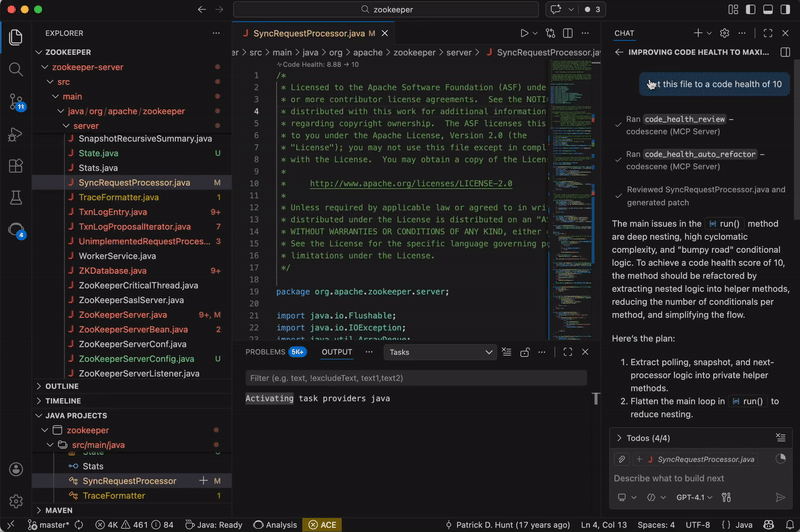This screenshot has height=532, width=800.
Task: Open Explorer views and more actions ellipsis
Action: [216, 33]
